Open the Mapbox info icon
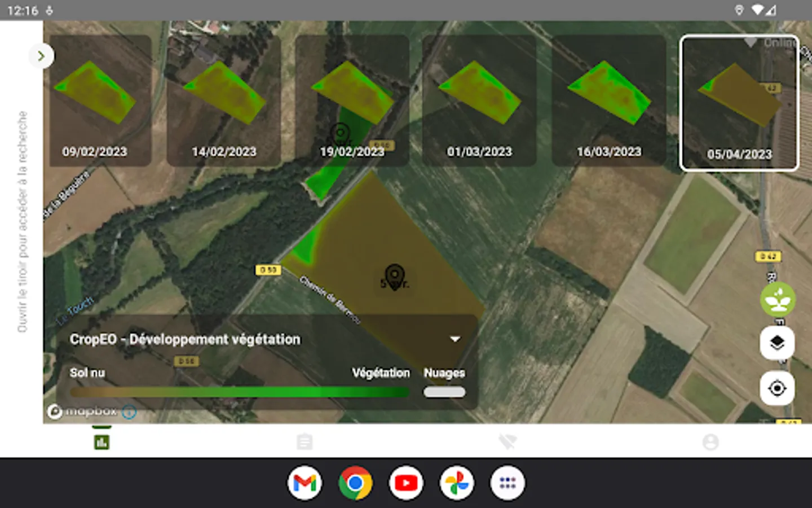 [x=129, y=411]
